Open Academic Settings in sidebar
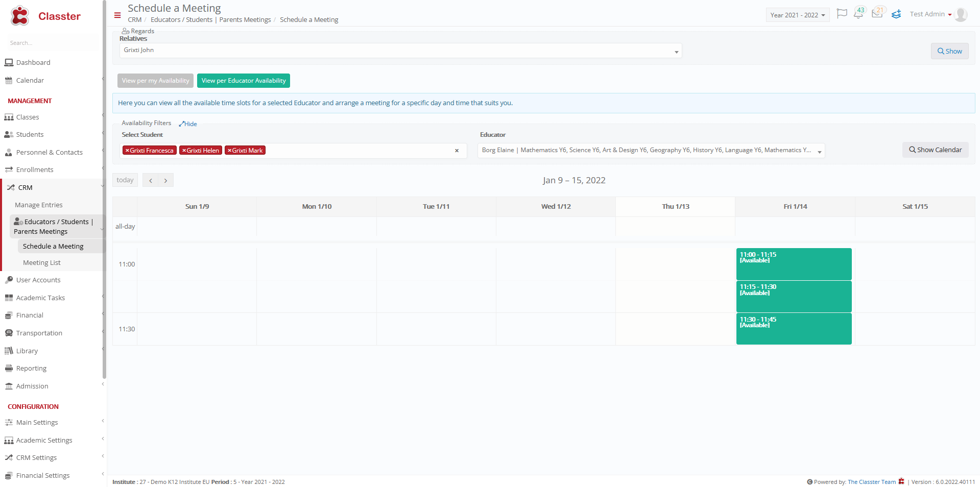This screenshot has width=980, height=487. click(44, 440)
